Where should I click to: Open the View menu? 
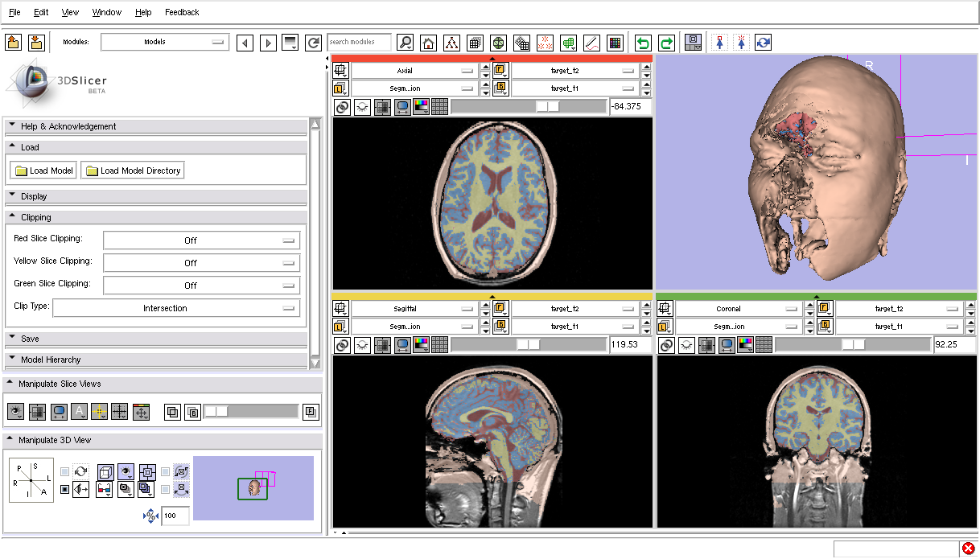coord(70,12)
